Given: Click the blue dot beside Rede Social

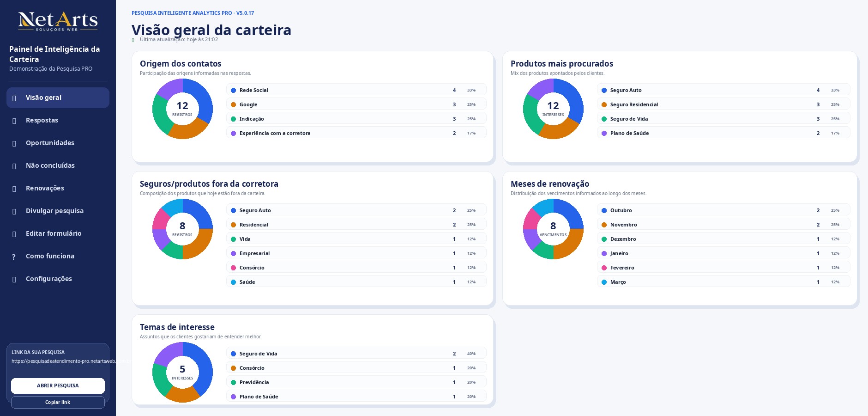Looking at the screenshot, I should [233, 90].
